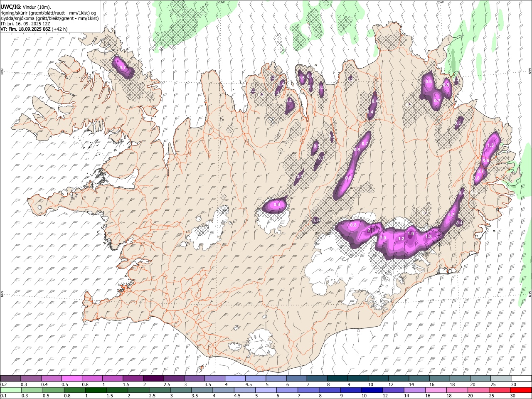Click the 'VT: Fim. 18.09.2025 06Z (+42 h)' line
Viewport: 532px width, 399px height.
(34, 29)
